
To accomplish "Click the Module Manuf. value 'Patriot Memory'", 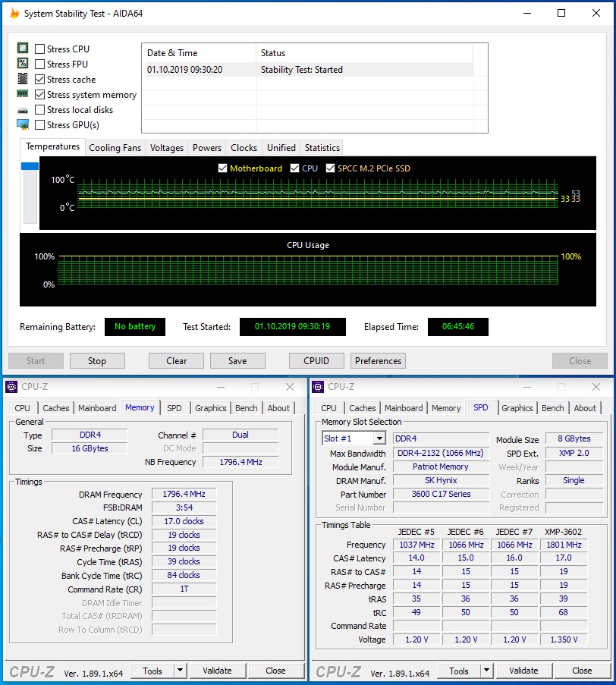I will (x=442, y=467).
